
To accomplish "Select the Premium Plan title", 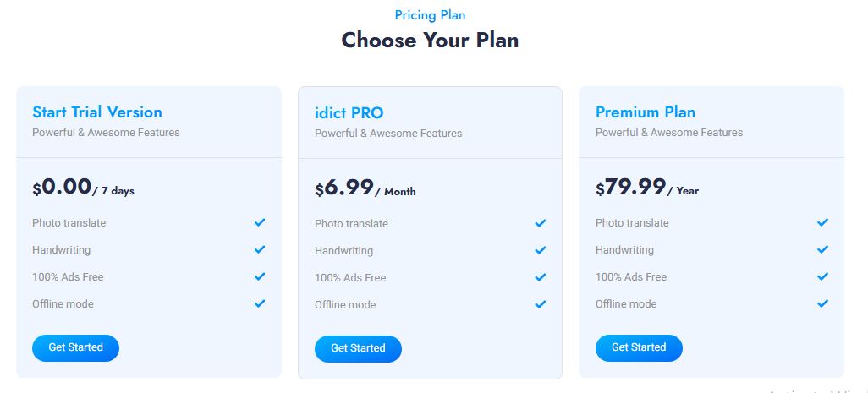I will 646,112.
